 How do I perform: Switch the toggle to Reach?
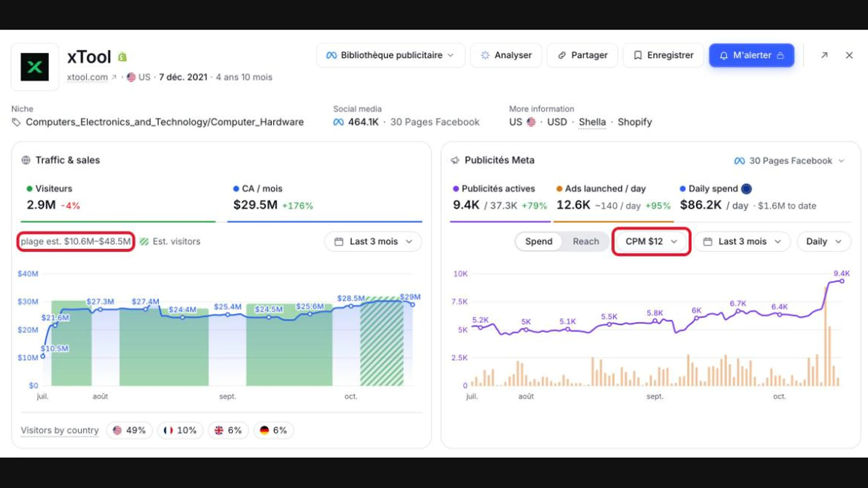586,242
